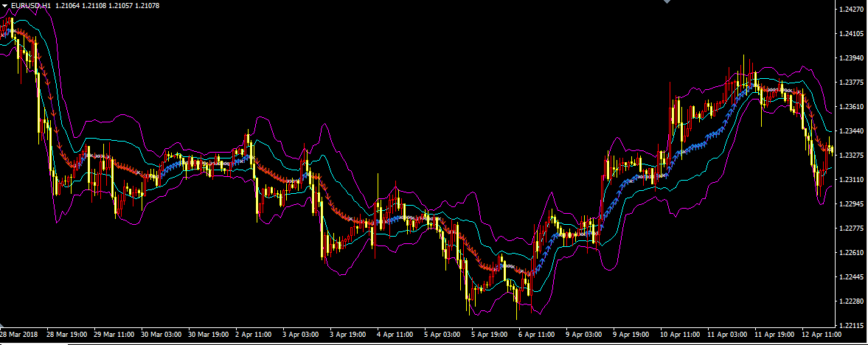Select the 4 Apr 11:00 time label
Screen dimensions: 868x345
tap(395, 334)
